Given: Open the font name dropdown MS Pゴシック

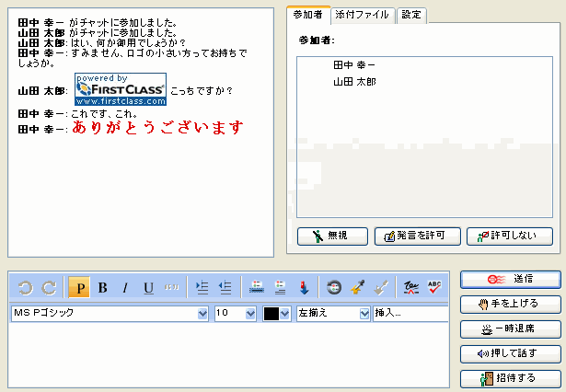Looking at the screenshot, I should pos(202,314).
